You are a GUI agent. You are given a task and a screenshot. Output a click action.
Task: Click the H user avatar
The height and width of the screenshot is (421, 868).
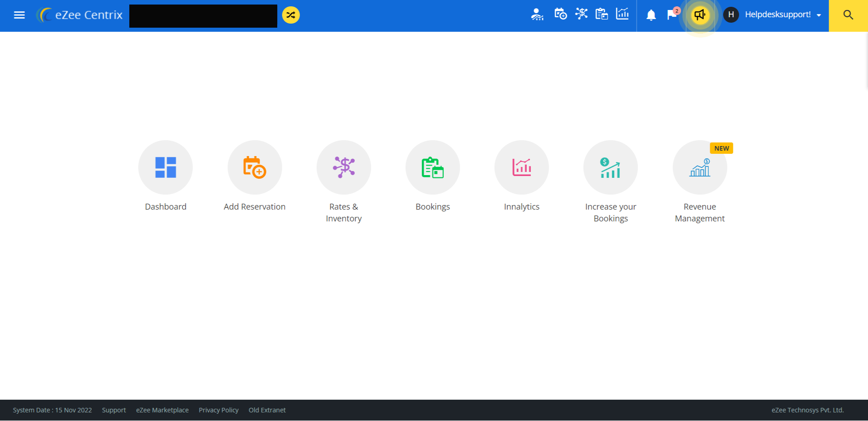click(731, 15)
